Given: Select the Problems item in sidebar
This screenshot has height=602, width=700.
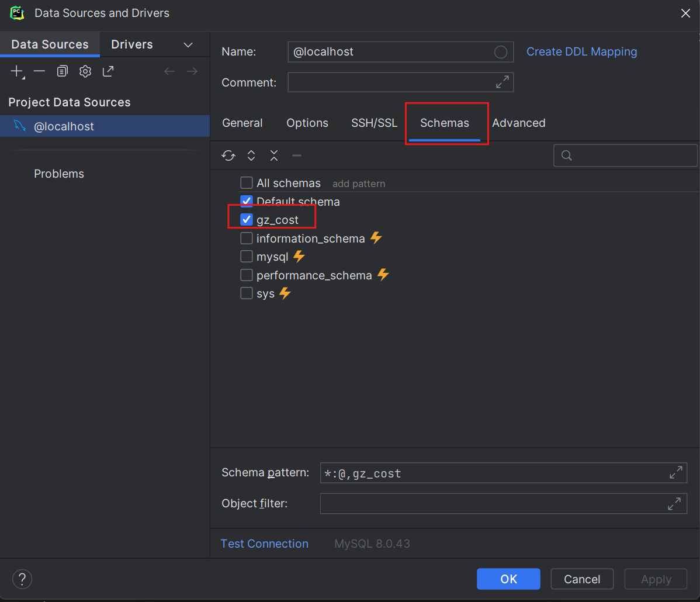Looking at the screenshot, I should pyautogui.click(x=59, y=174).
